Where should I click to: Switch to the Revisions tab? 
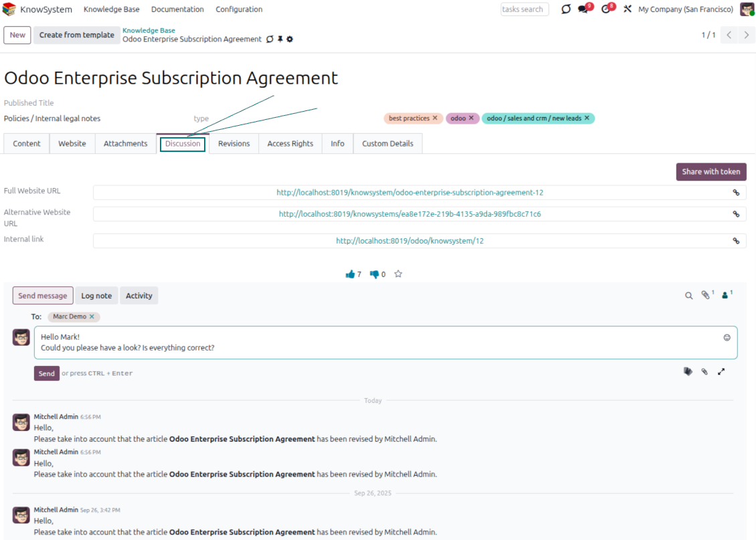233,144
